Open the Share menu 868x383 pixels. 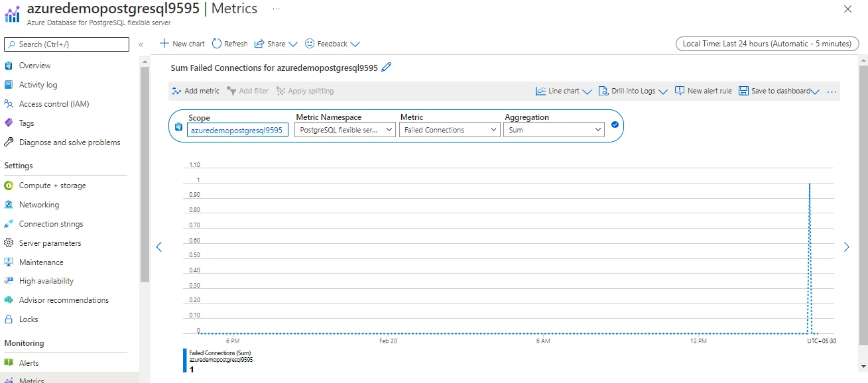[x=275, y=44]
